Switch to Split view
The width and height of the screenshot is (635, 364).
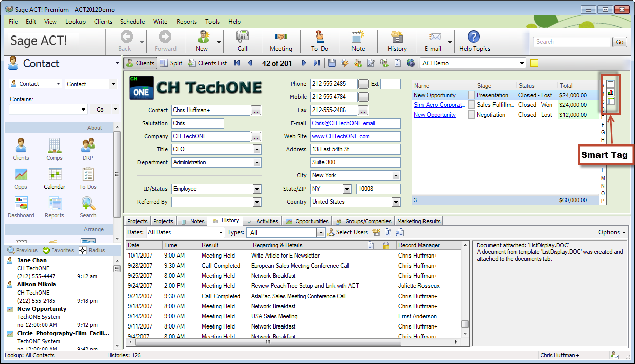click(171, 63)
